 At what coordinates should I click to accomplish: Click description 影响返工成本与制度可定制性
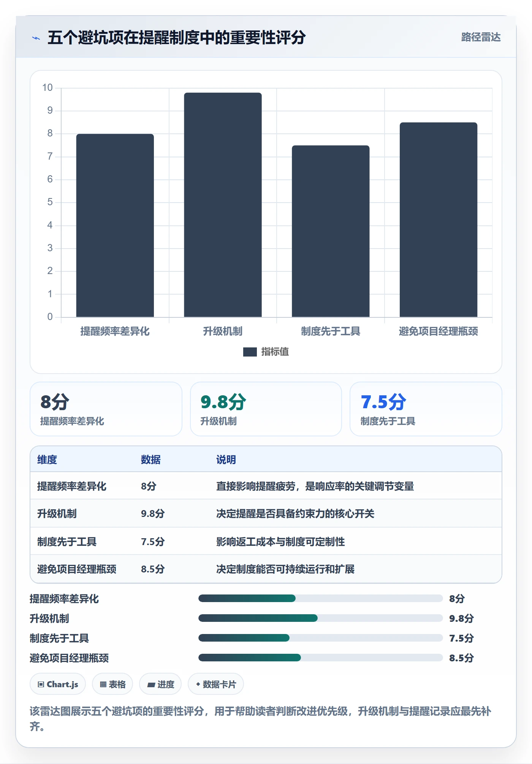pyautogui.click(x=280, y=542)
